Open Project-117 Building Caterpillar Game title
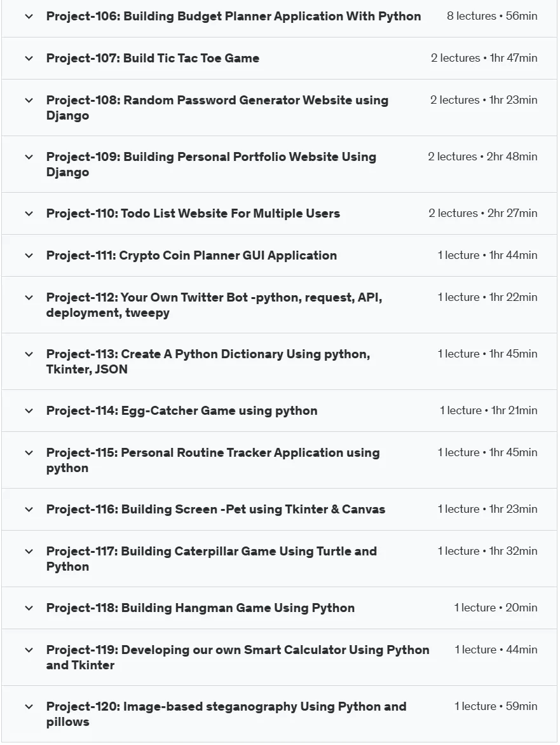560x745 pixels. (x=211, y=559)
